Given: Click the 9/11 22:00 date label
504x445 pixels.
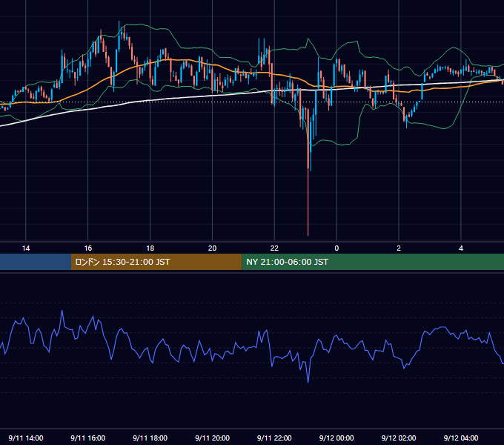Looking at the screenshot, I should [x=274, y=438].
